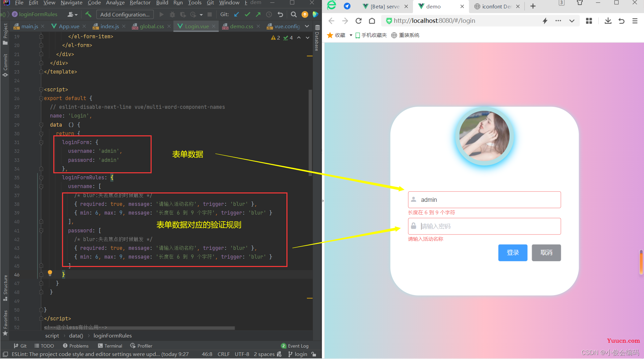Collapse the loginFormRules fold at line 35

point(41,178)
